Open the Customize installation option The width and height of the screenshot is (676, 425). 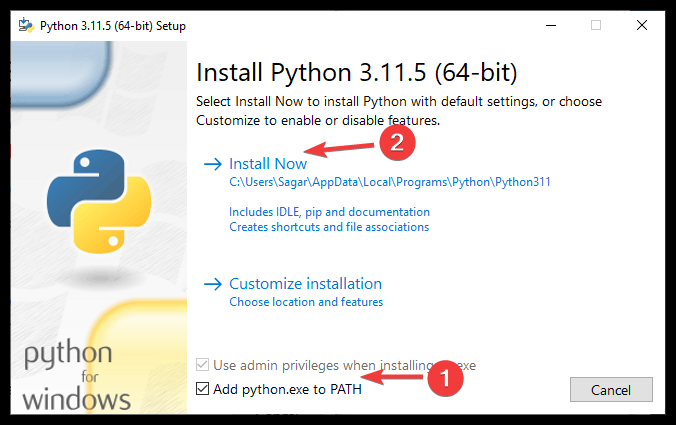(306, 284)
